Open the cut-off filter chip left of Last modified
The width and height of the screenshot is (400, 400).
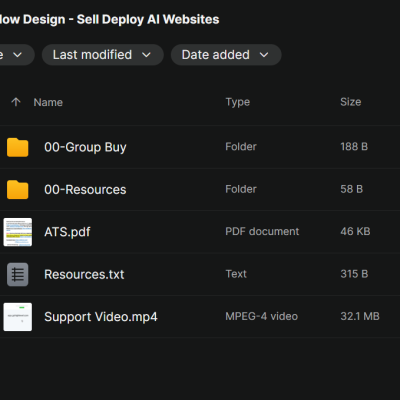[16, 55]
